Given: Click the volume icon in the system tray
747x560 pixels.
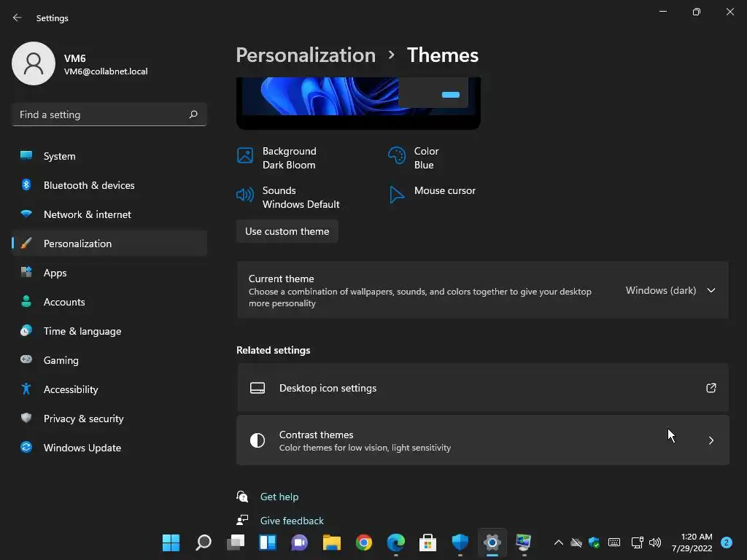Looking at the screenshot, I should tap(655, 542).
